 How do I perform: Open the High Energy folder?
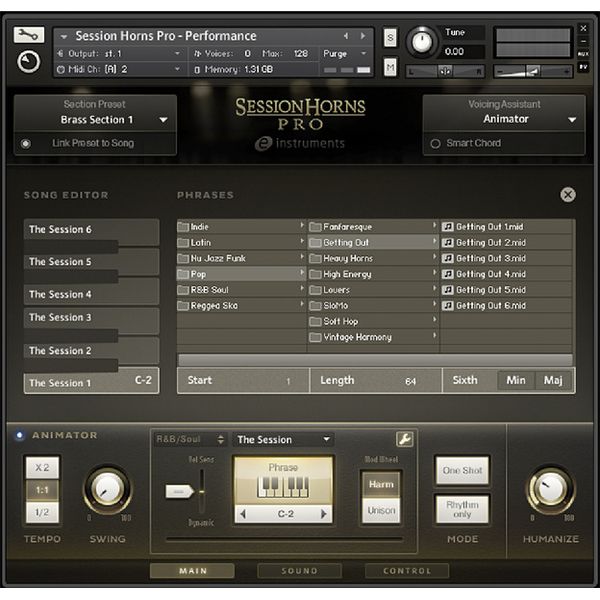373,274
